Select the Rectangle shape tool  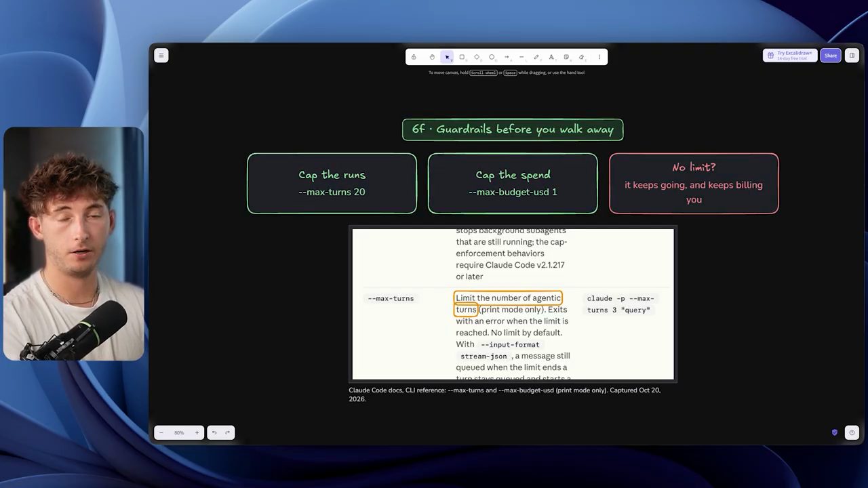tap(462, 57)
